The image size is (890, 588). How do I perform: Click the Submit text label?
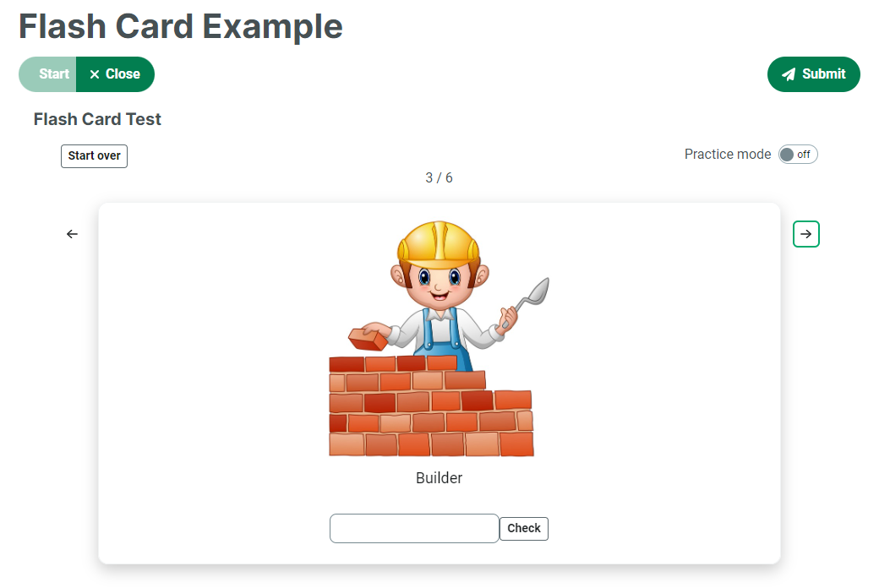coord(824,74)
